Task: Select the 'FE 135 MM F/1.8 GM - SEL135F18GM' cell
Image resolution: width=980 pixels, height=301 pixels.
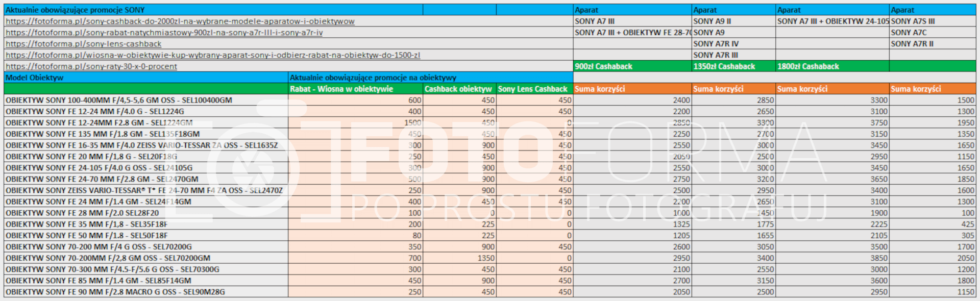Action: coord(146,134)
